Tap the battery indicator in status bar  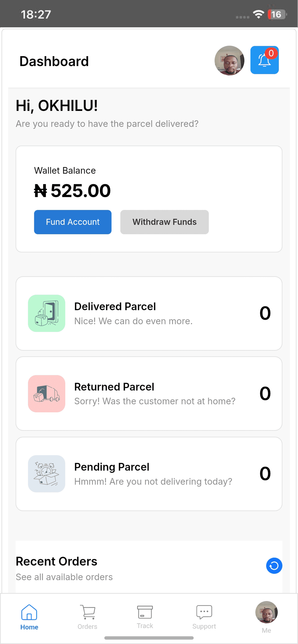tap(277, 14)
